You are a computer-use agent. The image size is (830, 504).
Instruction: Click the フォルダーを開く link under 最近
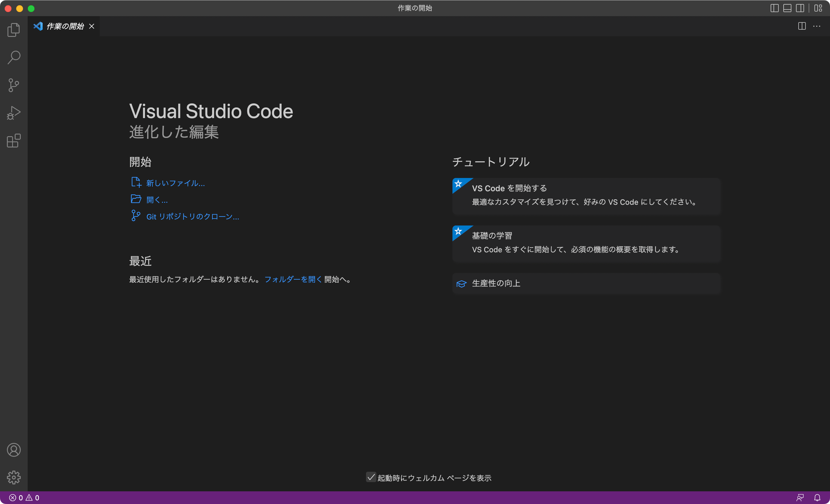293,279
